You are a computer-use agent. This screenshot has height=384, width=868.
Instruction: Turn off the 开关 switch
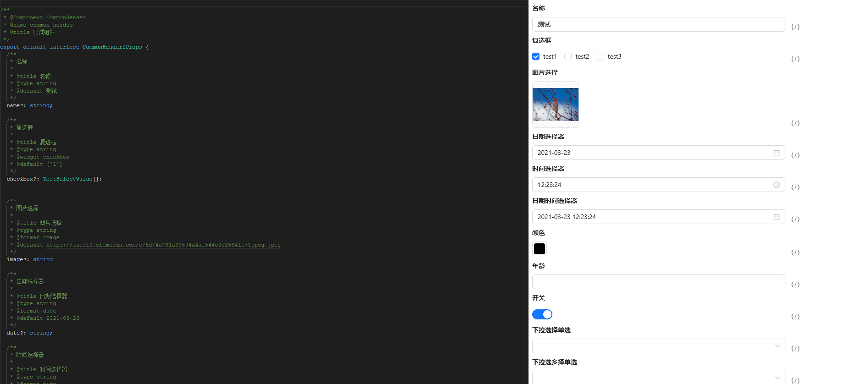pyautogui.click(x=542, y=314)
